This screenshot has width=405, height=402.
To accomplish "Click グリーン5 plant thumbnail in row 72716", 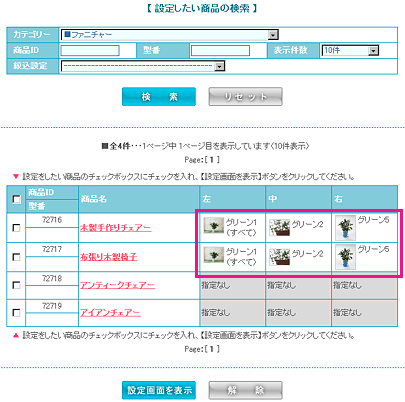I will point(346,228).
